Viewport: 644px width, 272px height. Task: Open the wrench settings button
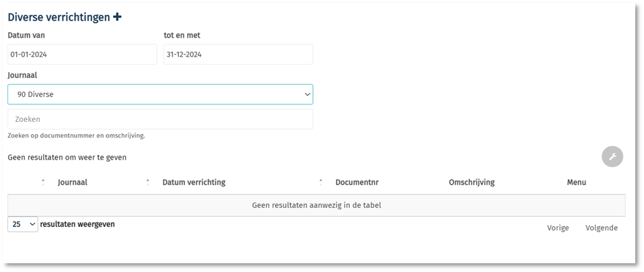612,157
